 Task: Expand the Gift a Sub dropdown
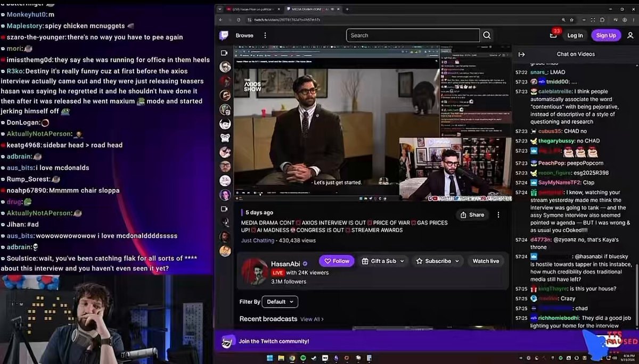coord(384,261)
